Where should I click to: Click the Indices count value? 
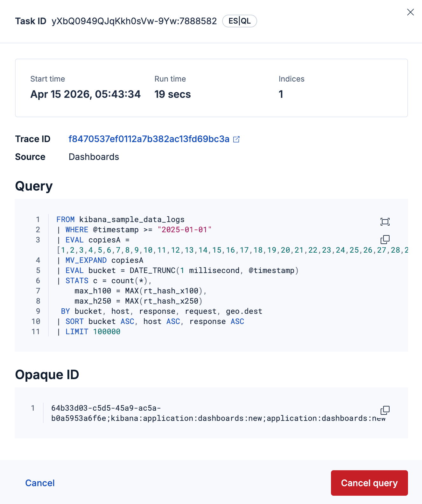(281, 94)
